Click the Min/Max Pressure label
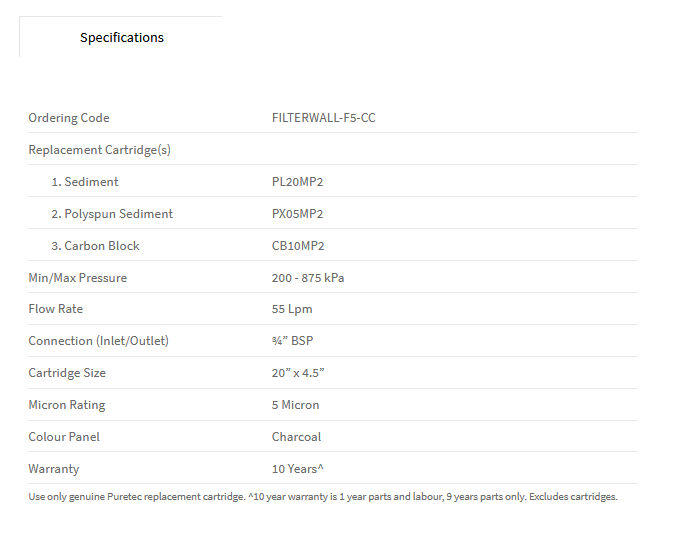 [x=78, y=278]
